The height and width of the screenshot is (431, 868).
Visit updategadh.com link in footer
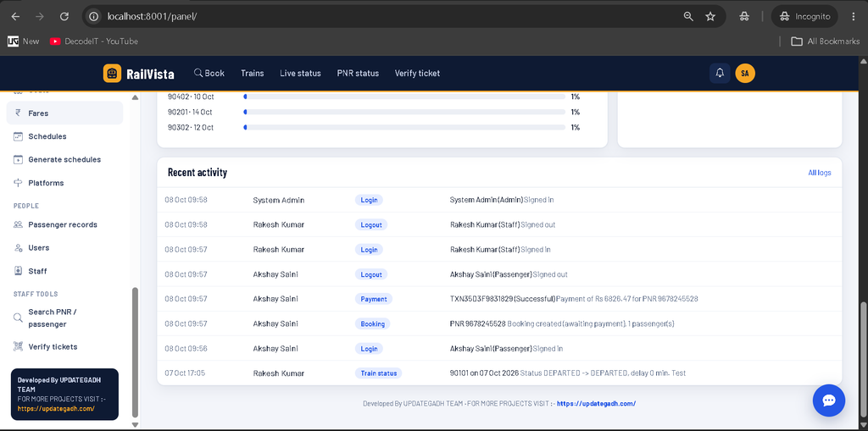click(596, 403)
